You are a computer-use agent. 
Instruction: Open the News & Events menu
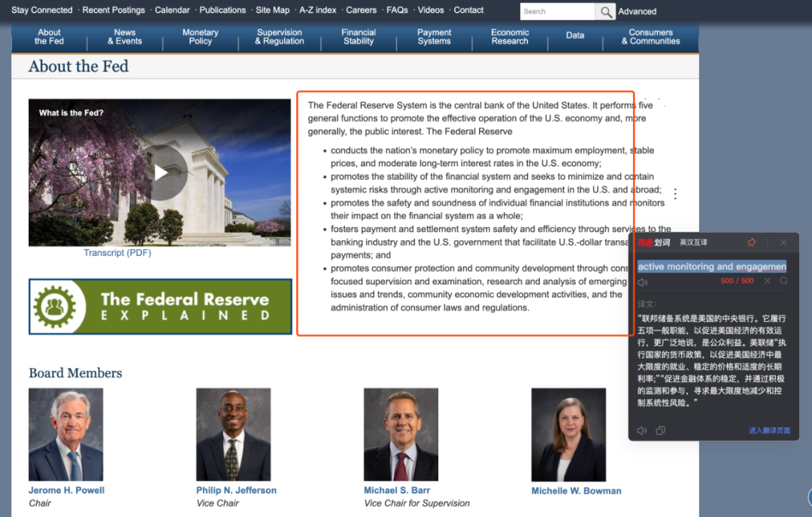coord(125,37)
